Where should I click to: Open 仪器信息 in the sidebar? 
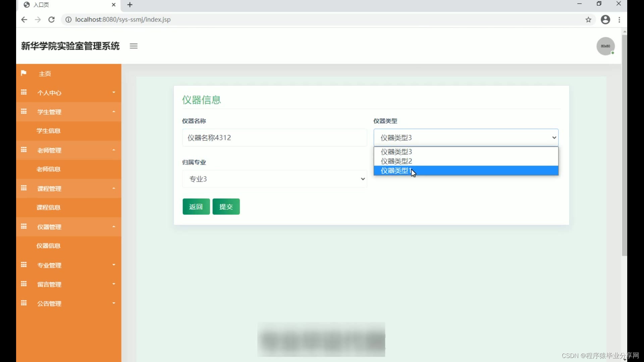[x=49, y=246]
